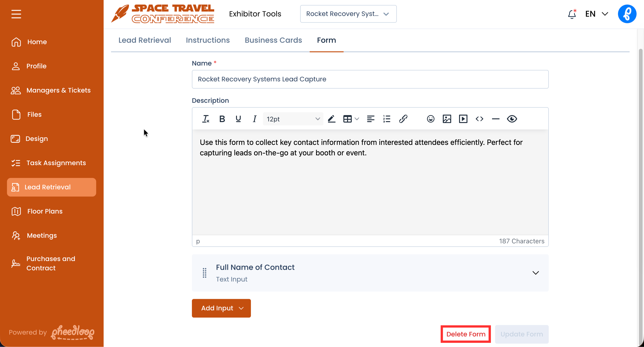
Task: Click the Delete Form button
Action: pyautogui.click(x=466, y=334)
